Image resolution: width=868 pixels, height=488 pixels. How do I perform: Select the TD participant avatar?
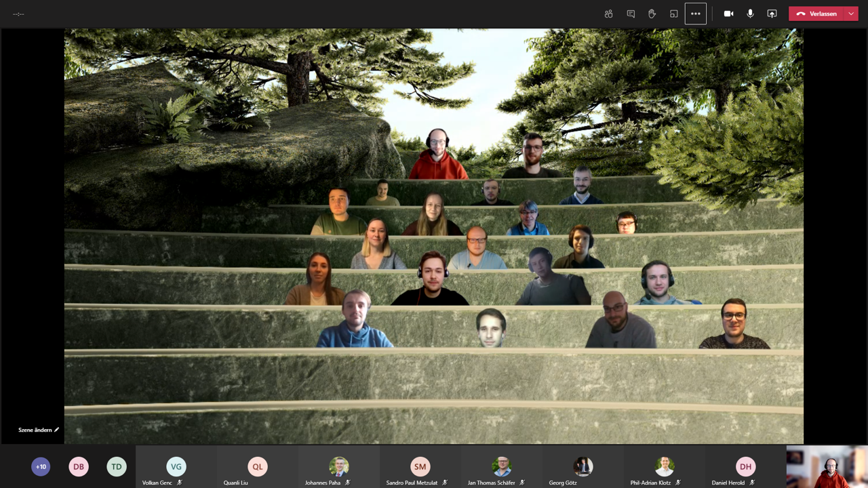[x=117, y=466]
